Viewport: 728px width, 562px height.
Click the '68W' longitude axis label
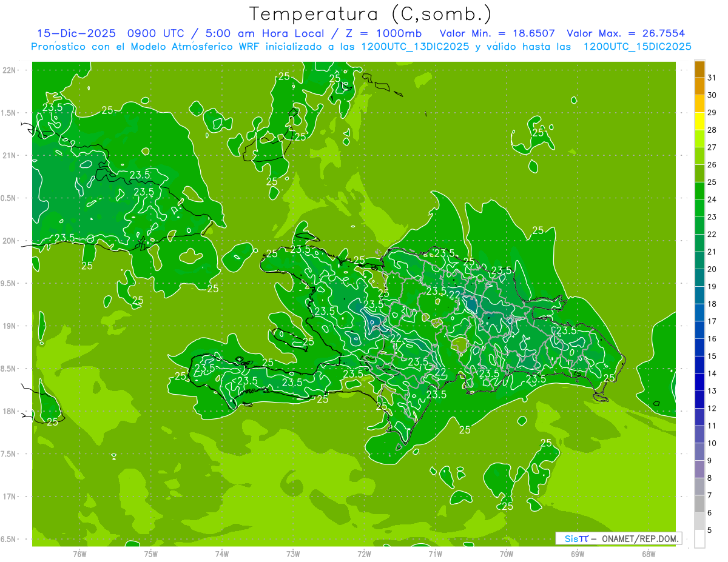pos(649,554)
